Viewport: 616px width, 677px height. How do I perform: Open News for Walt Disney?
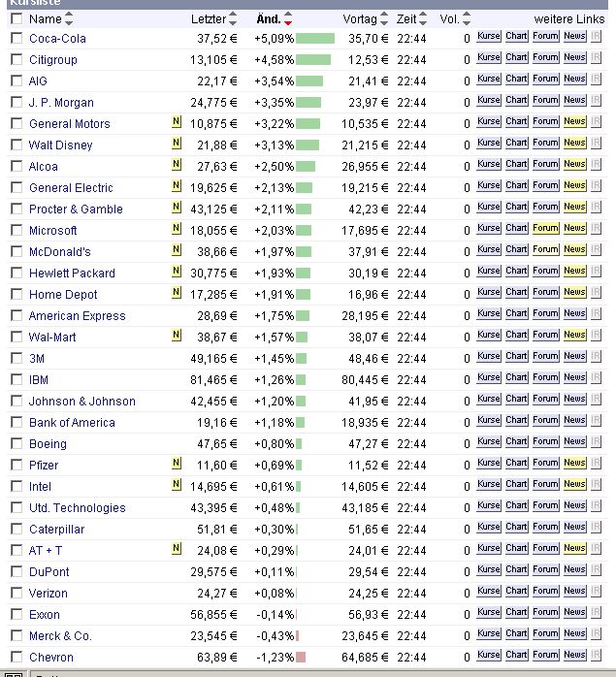coord(574,143)
